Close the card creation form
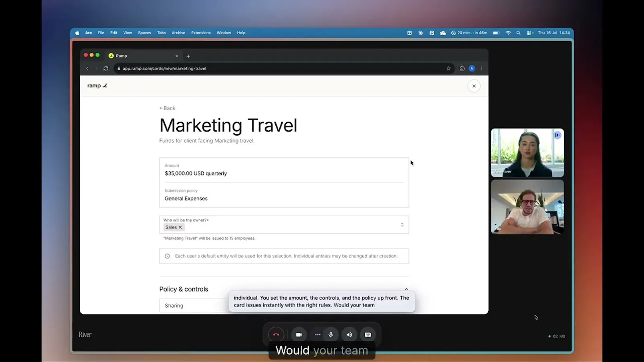This screenshot has width=644, height=362. (474, 86)
